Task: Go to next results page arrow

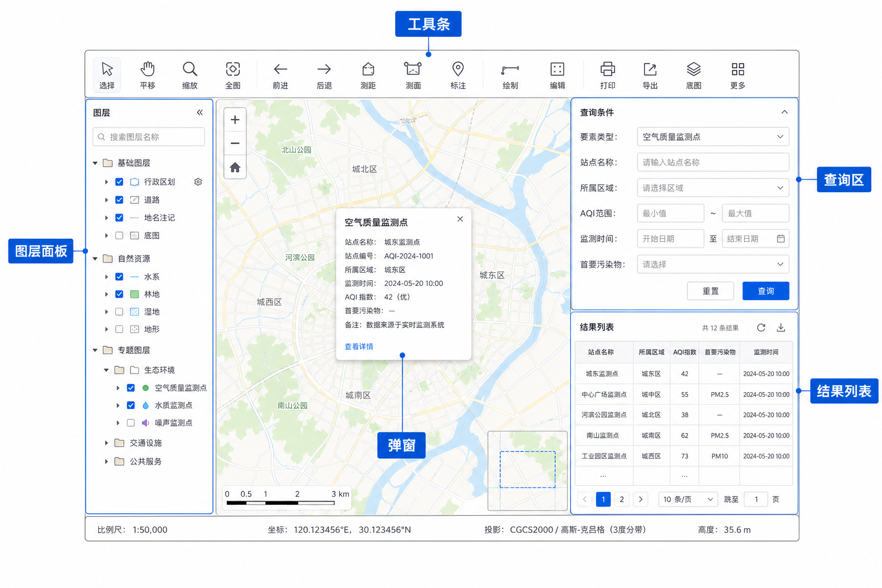Action: [641, 500]
